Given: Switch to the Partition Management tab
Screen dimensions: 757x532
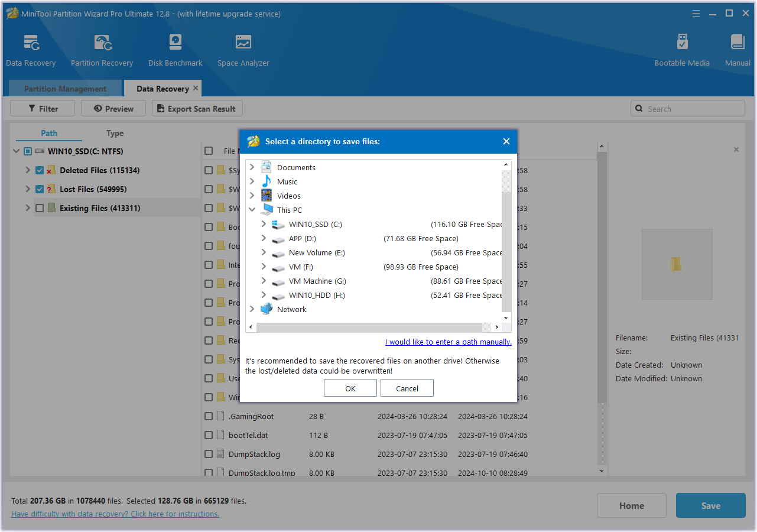Looking at the screenshot, I should coord(65,89).
